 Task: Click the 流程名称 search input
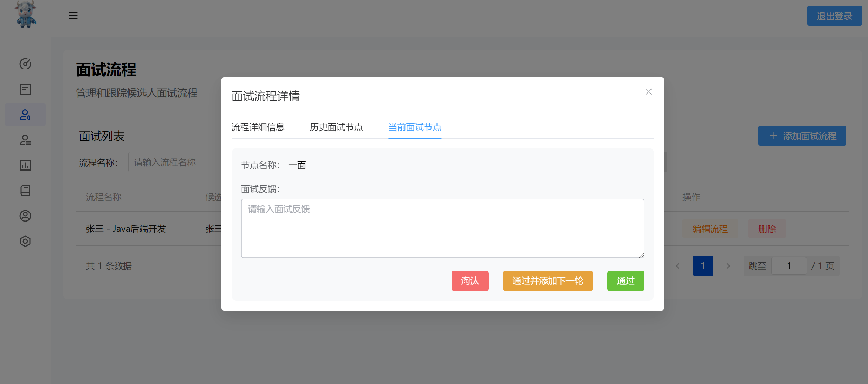[x=175, y=162]
